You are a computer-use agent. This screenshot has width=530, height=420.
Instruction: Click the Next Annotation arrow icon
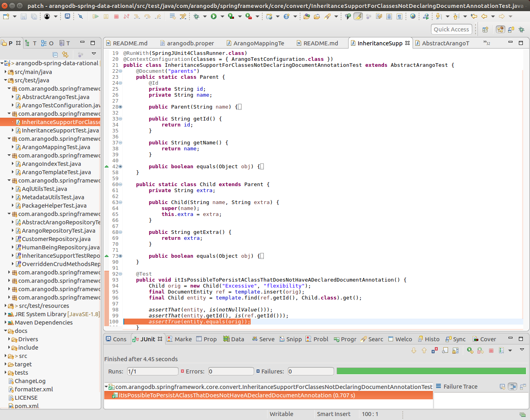[438, 16]
